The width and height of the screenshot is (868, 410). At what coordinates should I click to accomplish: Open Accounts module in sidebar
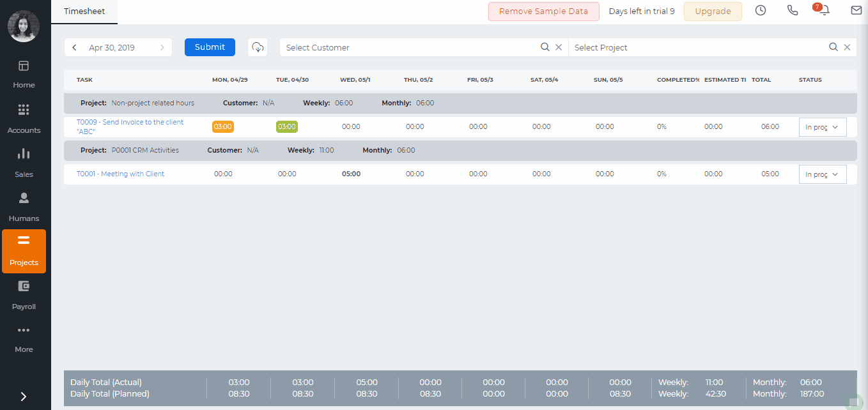[x=24, y=119]
